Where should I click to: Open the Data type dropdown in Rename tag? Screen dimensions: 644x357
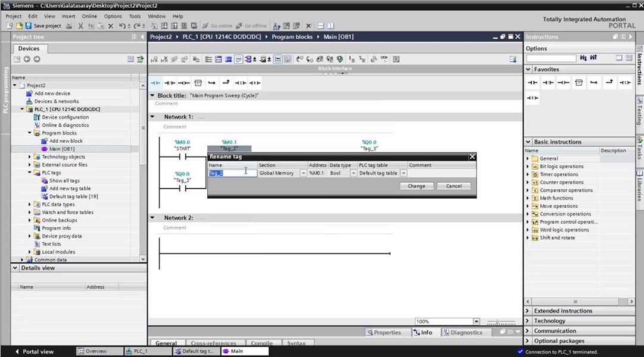(x=353, y=173)
